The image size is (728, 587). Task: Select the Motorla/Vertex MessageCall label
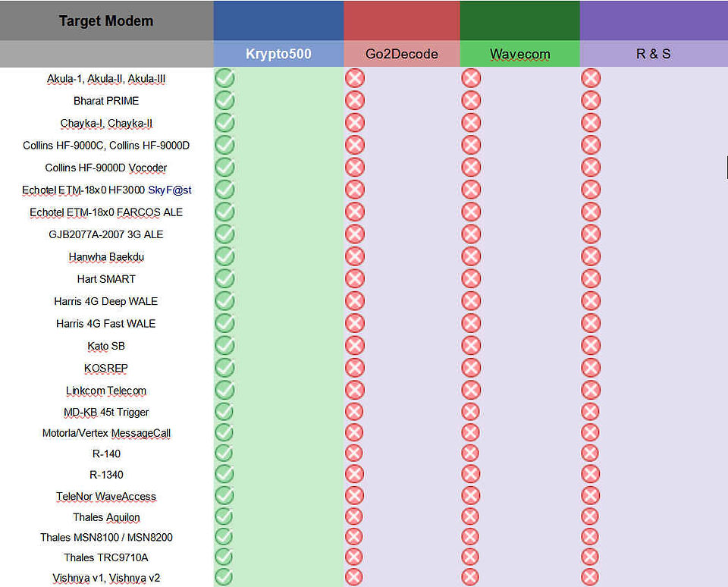[106, 433]
